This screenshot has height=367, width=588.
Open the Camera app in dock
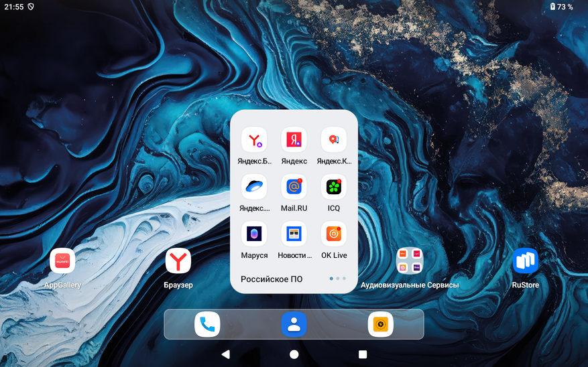point(381,324)
